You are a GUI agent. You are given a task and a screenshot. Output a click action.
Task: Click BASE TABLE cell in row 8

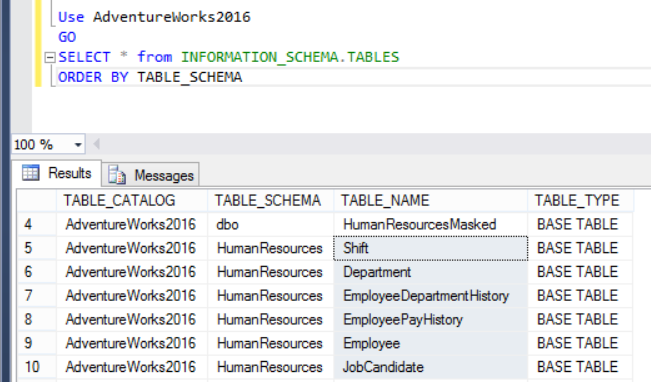point(580,319)
